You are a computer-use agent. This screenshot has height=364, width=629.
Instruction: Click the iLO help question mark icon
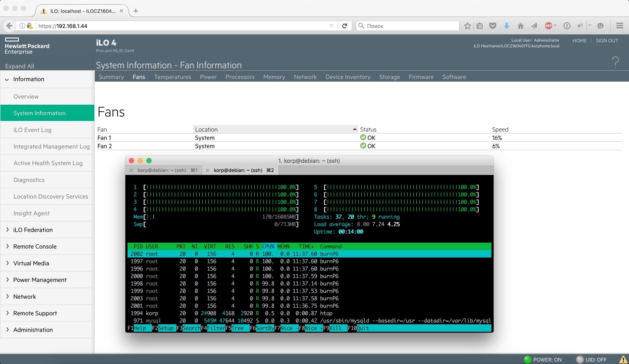615,62
